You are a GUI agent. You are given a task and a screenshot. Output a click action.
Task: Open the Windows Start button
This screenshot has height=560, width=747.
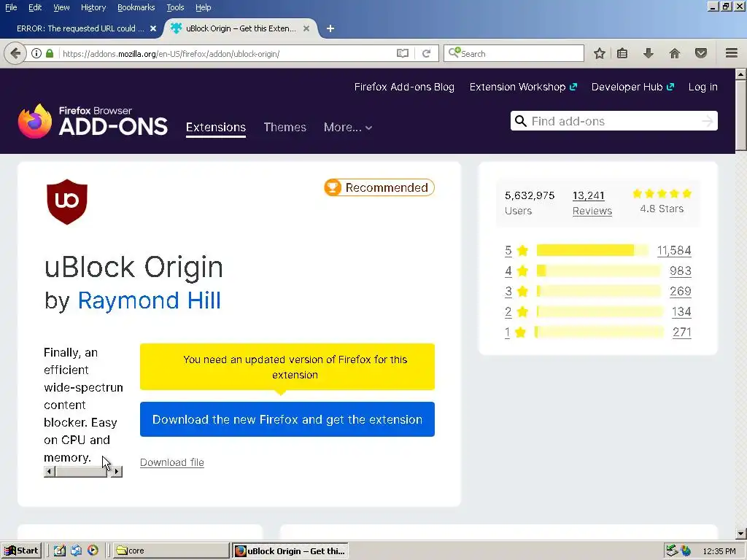pyautogui.click(x=21, y=551)
